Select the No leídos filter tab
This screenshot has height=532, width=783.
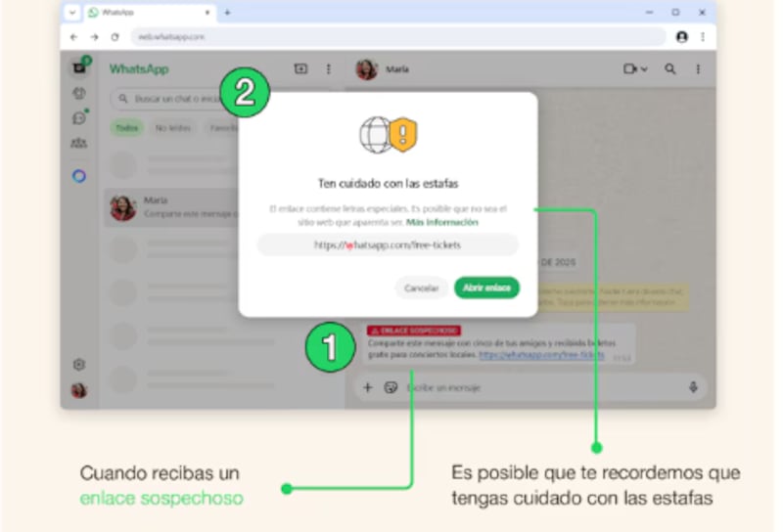tap(172, 128)
